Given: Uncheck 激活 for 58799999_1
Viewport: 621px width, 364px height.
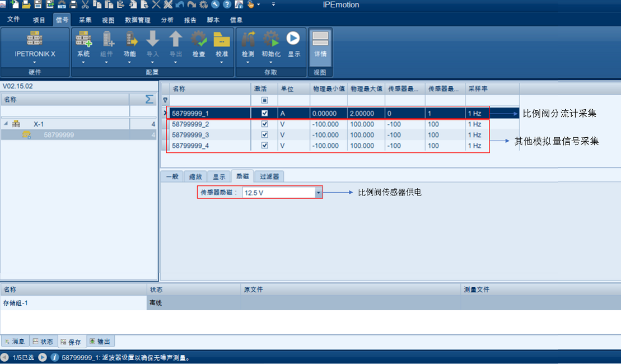Looking at the screenshot, I should point(264,113).
